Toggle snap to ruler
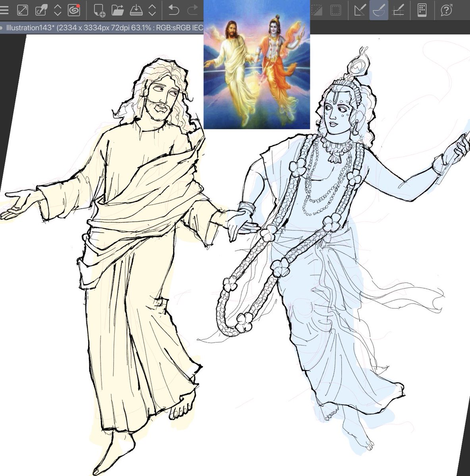The width and height of the screenshot is (470, 476). coord(360,10)
